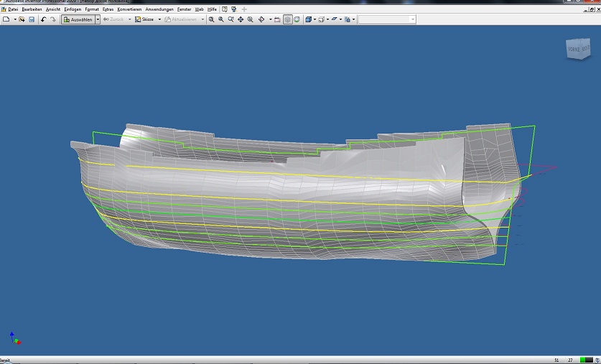
Task: Select the Pan view tool
Action: (241, 19)
